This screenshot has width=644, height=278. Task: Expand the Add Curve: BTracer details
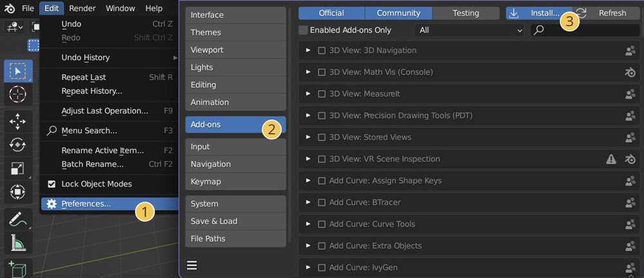[308, 203]
